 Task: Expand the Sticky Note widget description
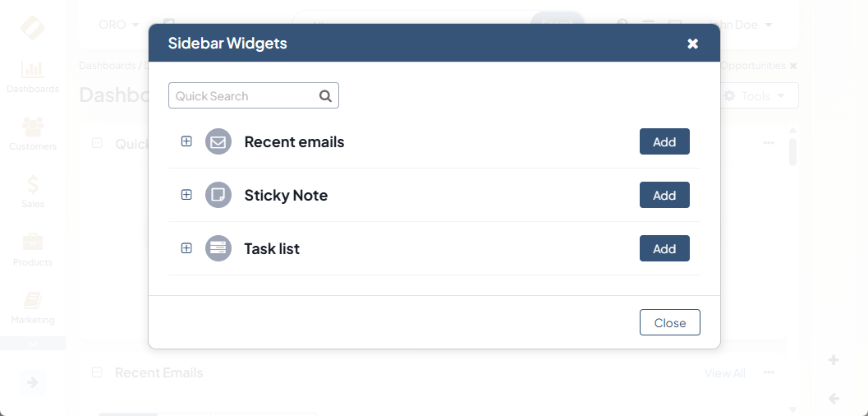[x=186, y=195]
